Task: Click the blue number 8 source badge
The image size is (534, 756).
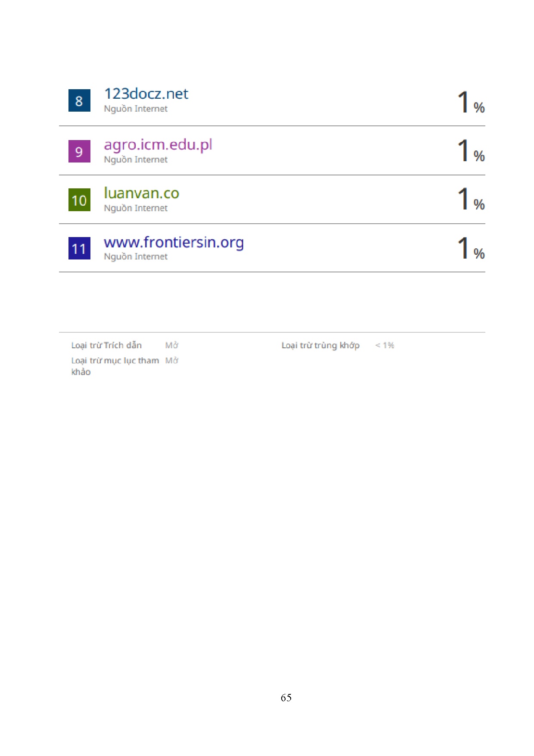Action: 79,100
